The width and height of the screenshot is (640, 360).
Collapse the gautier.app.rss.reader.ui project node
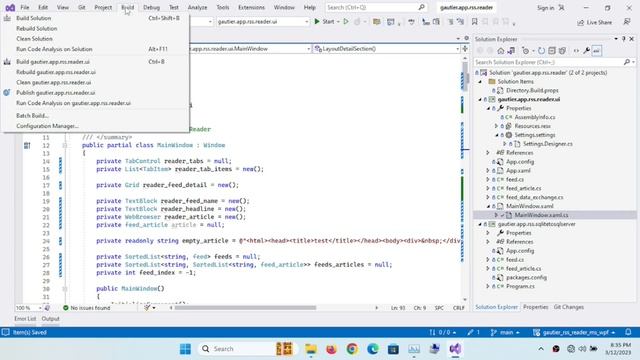pos(480,100)
